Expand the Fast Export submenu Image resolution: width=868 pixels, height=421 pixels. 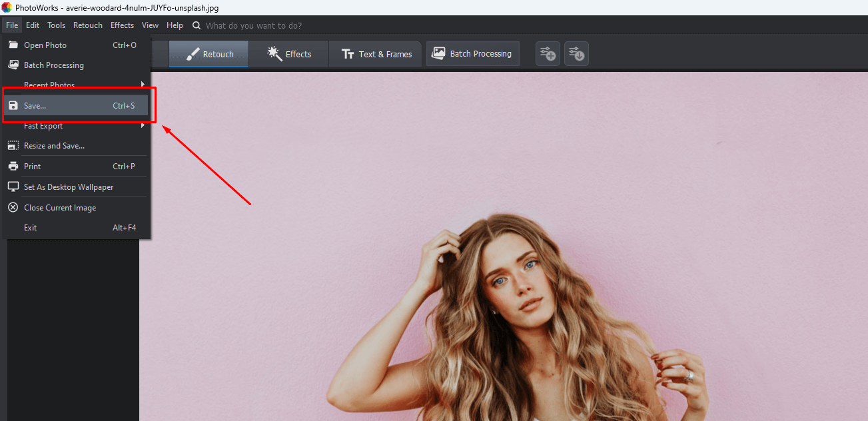76,126
